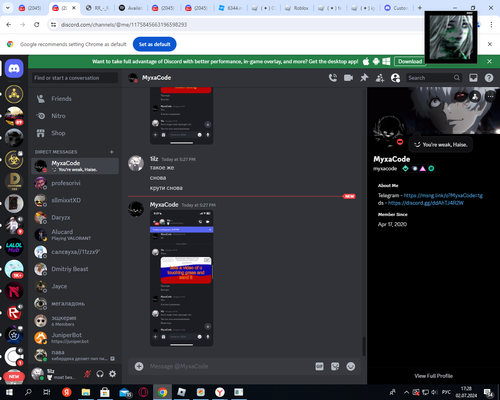Open the Nitro page
Screen dimensions: 500x400
click(x=75, y=116)
